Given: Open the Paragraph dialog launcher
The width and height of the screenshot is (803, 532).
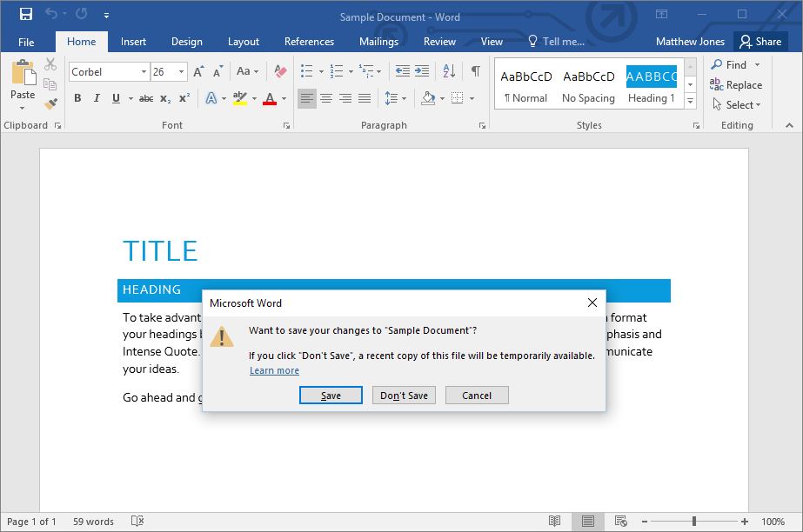Looking at the screenshot, I should click(483, 125).
